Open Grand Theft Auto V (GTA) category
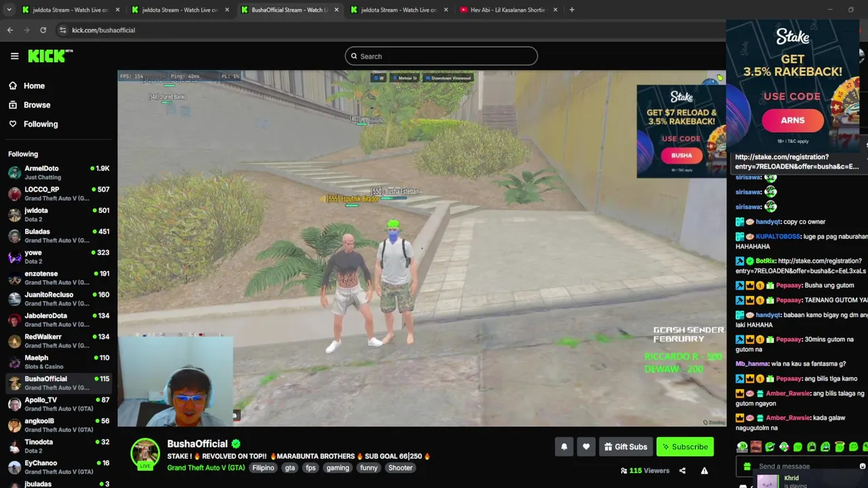The image size is (868, 488). tap(206, 468)
